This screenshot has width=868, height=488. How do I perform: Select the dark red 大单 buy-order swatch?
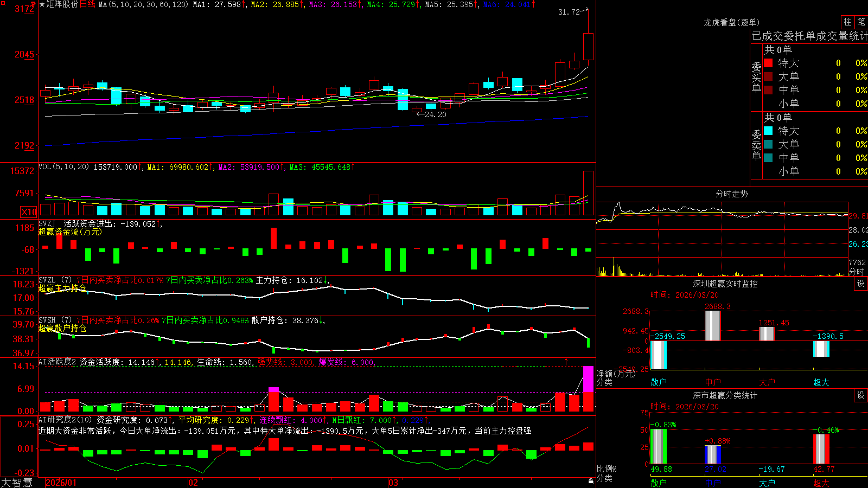(768, 76)
